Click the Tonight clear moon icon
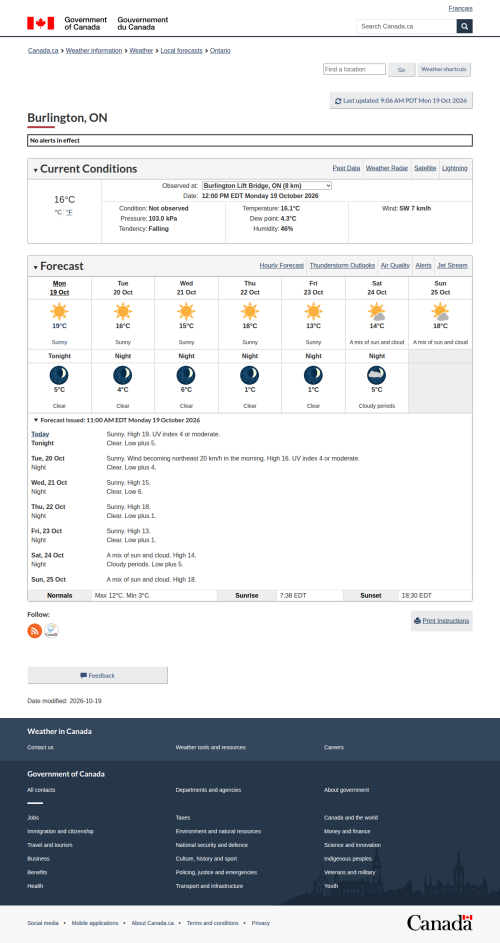Screen dimensions: 500x943 pos(59,375)
